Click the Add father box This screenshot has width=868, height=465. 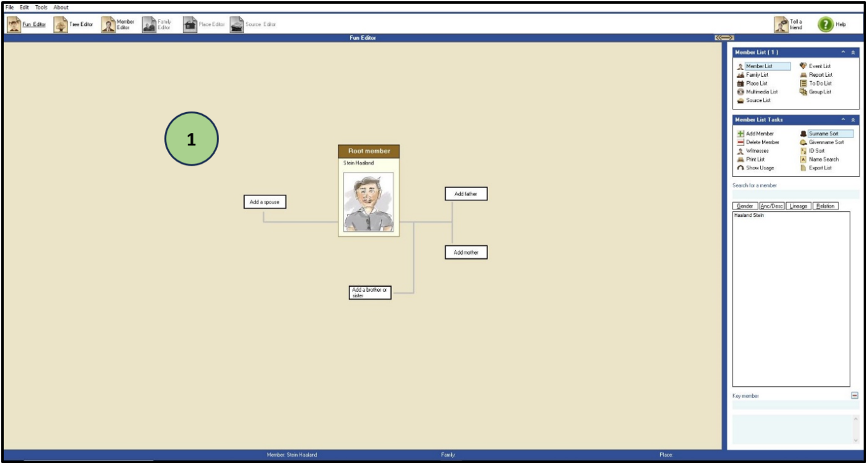coord(466,194)
